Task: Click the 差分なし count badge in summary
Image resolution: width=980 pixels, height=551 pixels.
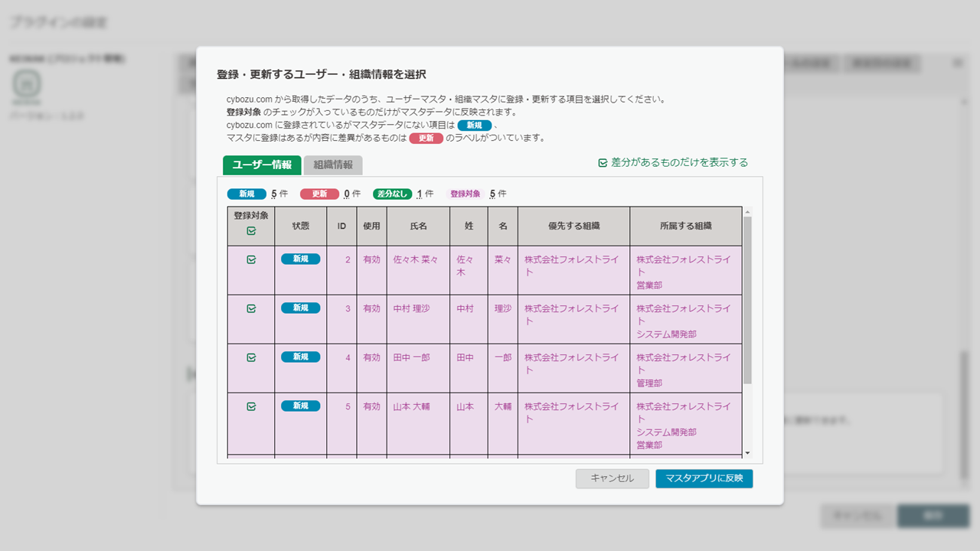Action: pos(392,194)
